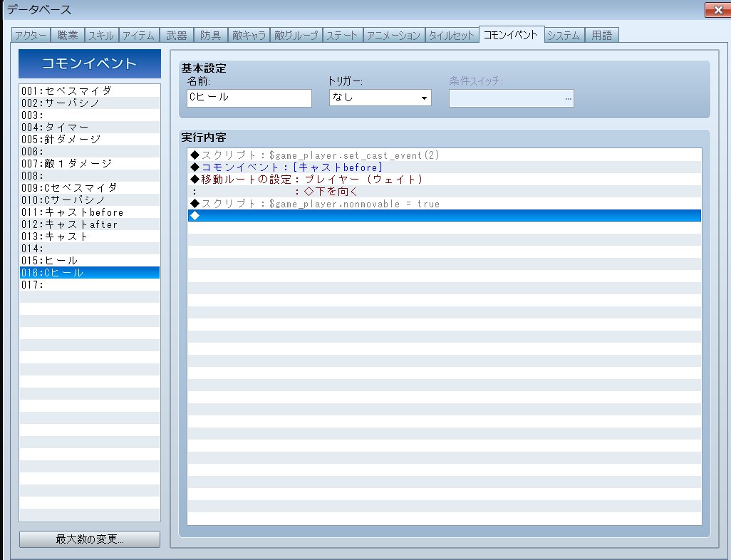Select list entry 012:キャストafter

90,224
